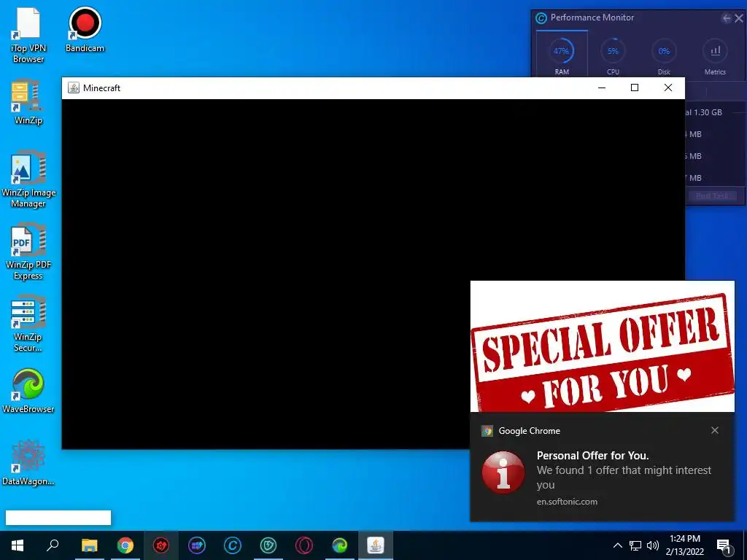This screenshot has height=560, width=747.
Task: Click the en.softonic.com source text
Action: pos(567,502)
